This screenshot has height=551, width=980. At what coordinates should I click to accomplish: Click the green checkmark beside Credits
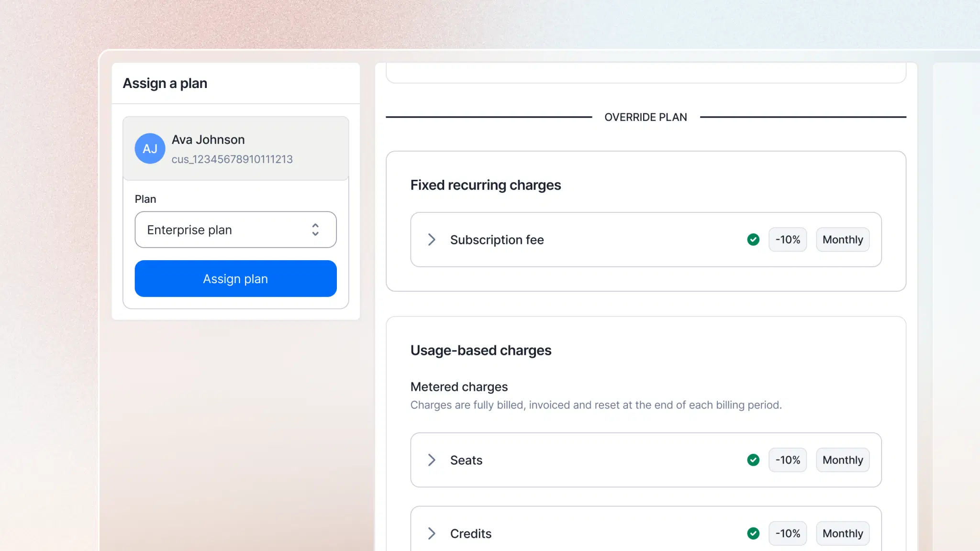click(x=753, y=533)
